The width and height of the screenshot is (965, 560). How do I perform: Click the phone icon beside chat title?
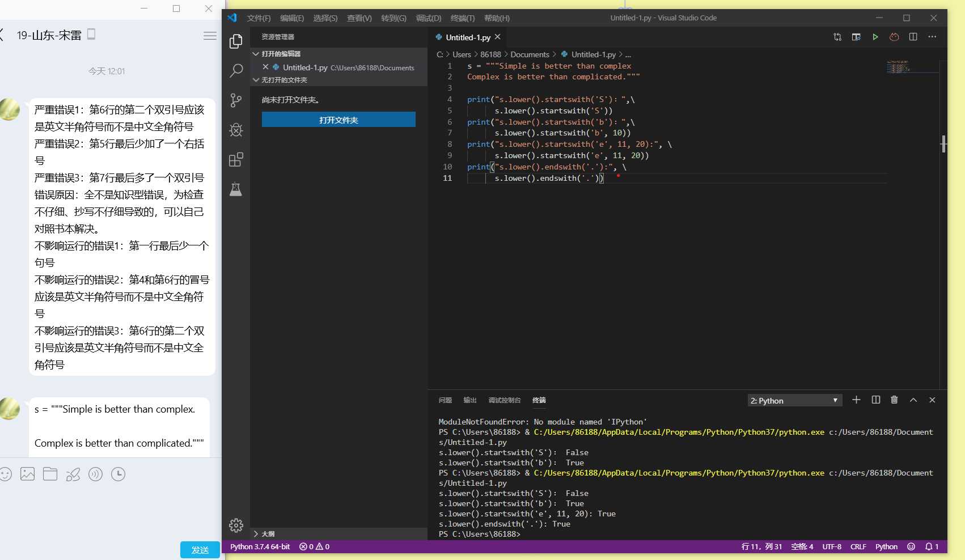pos(91,34)
